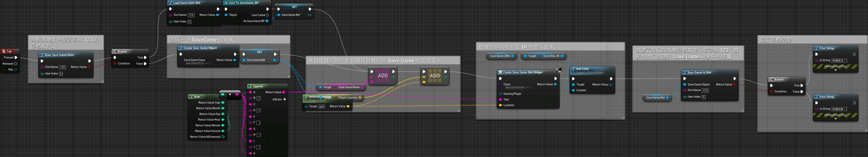Select the Save Game Ref getter near Save Game to Slot

pos(657,98)
